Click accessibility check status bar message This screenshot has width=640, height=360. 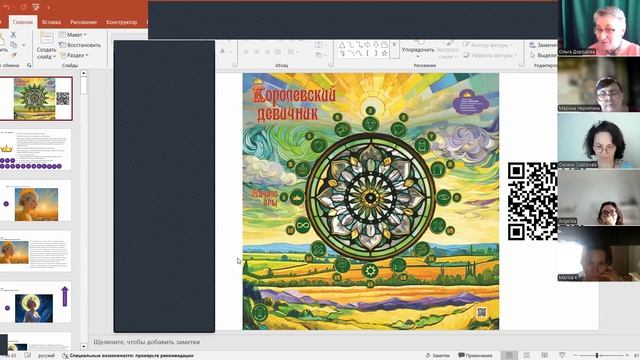[128, 356]
